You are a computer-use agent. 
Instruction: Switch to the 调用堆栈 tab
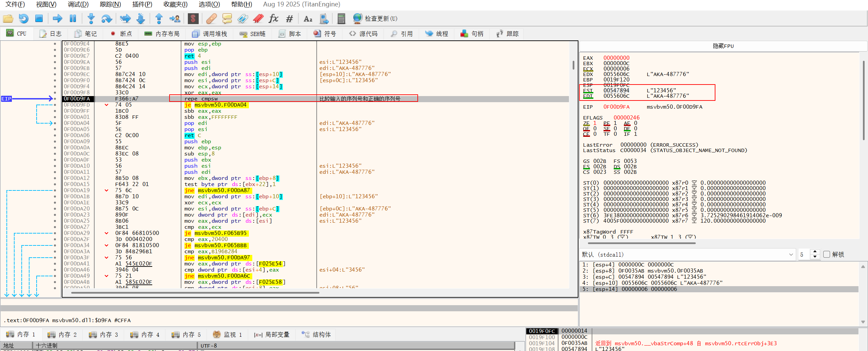[x=210, y=34]
